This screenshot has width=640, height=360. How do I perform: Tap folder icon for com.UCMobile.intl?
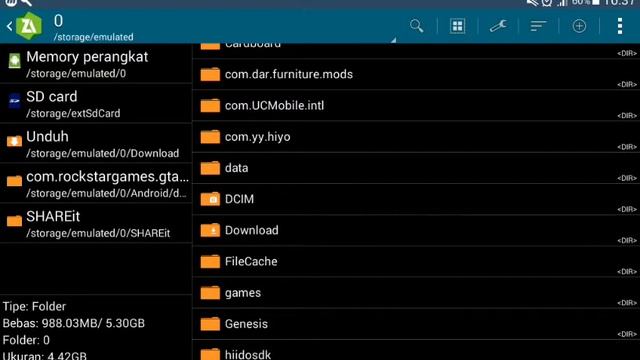(x=210, y=105)
